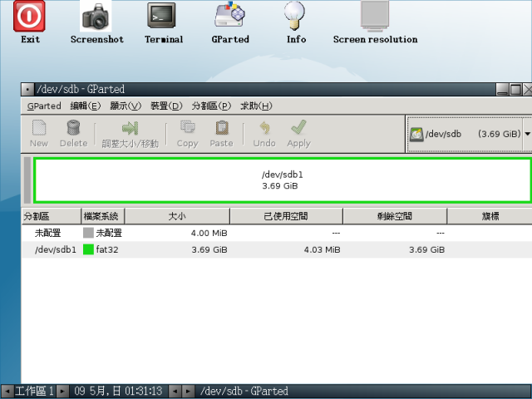
Task: Open the 分割區(P) menu
Action: (211, 106)
